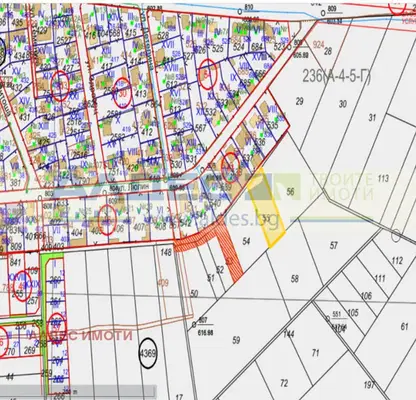Click large parcel 59
Viewport: 416px width, 400px height.
236,340
